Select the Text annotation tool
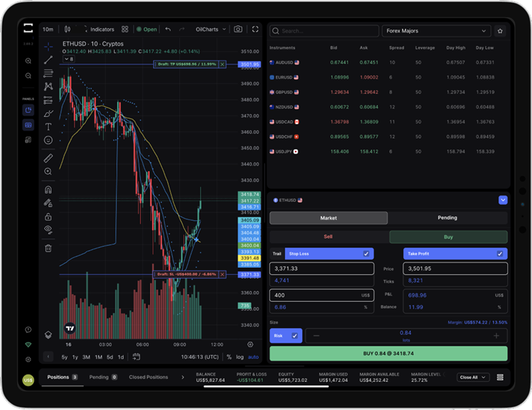Image resolution: width=532 pixels, height=410 pixels. coord(48,127)
